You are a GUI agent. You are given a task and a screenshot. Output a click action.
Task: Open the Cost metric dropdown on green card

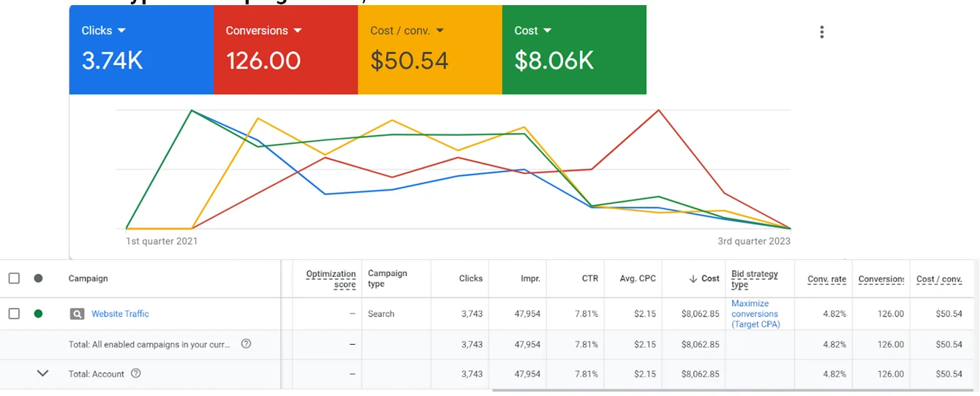548,31
